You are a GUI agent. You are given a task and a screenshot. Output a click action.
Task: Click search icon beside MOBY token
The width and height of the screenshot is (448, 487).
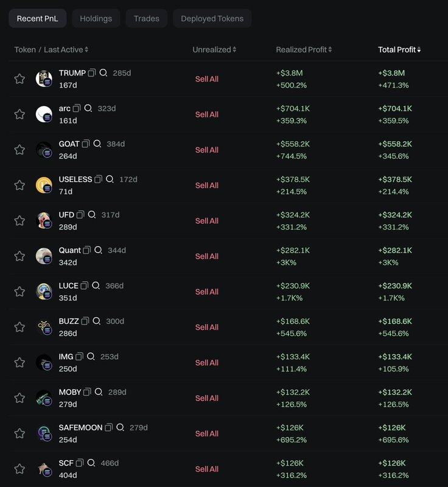tap(99, 392)
